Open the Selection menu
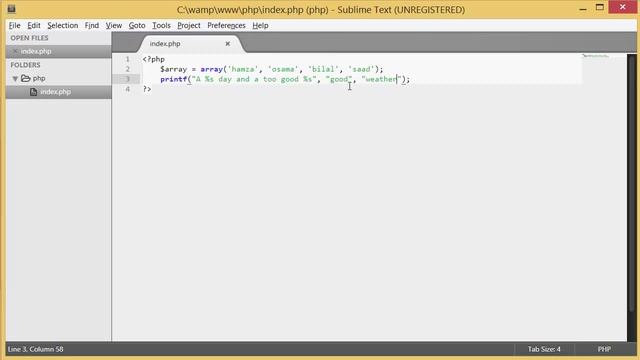 (62, 25)
